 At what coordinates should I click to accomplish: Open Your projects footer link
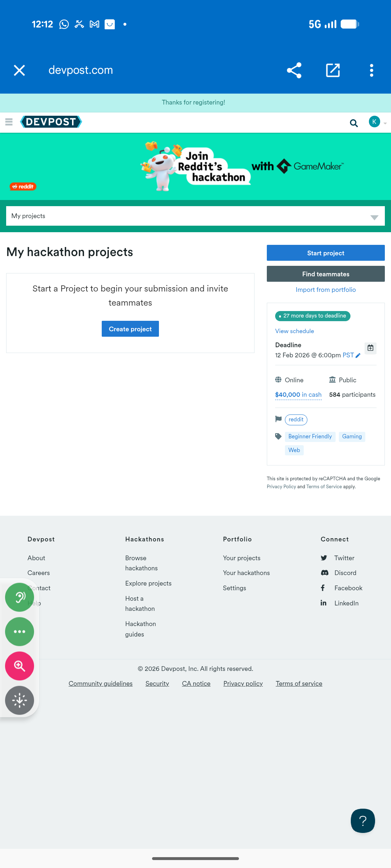click(x=242, y=558)
